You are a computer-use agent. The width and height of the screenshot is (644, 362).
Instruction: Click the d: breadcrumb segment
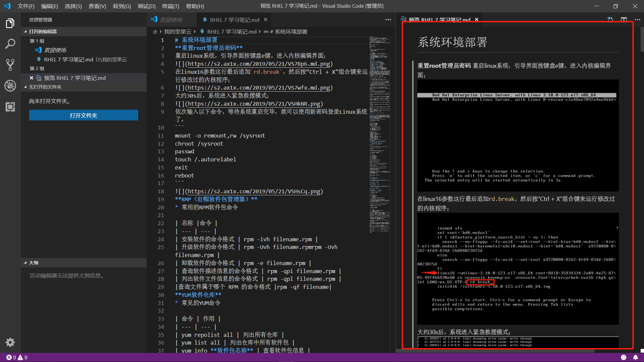(155, 32)
